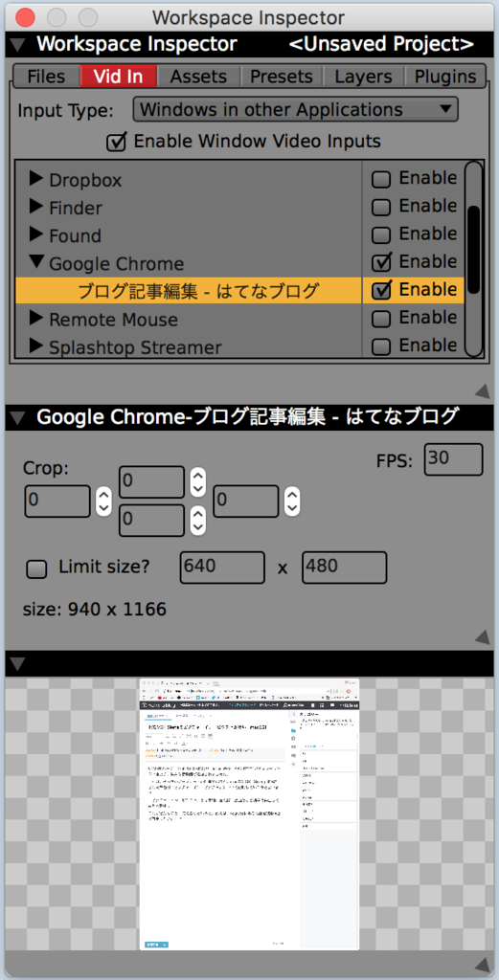Viewport: 499px width, 980px height.
Task: Uncheck Enable for ブログ記事編集 window row
Action: coord(381,291)
